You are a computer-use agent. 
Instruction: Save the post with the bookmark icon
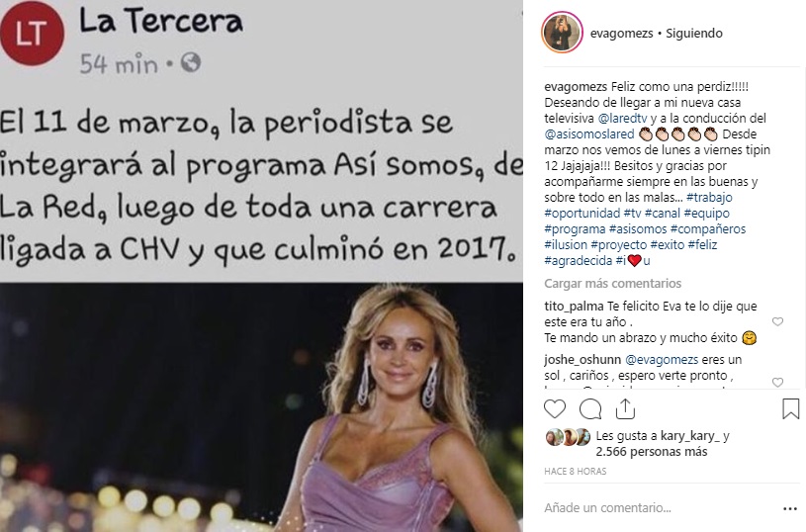pos(790,409)
